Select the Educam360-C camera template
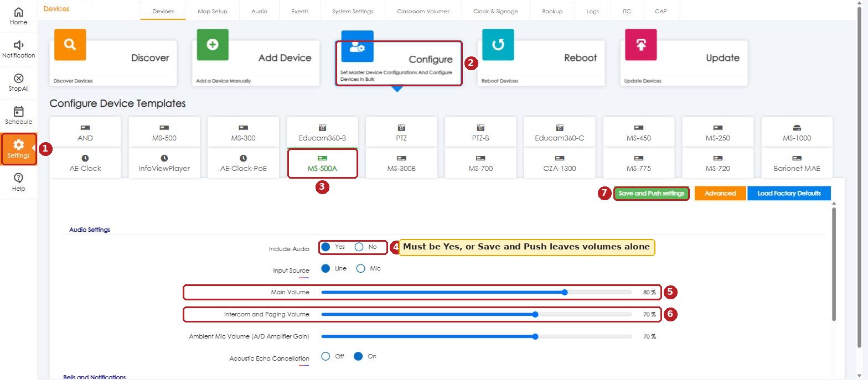 click(x=560, y=133)
